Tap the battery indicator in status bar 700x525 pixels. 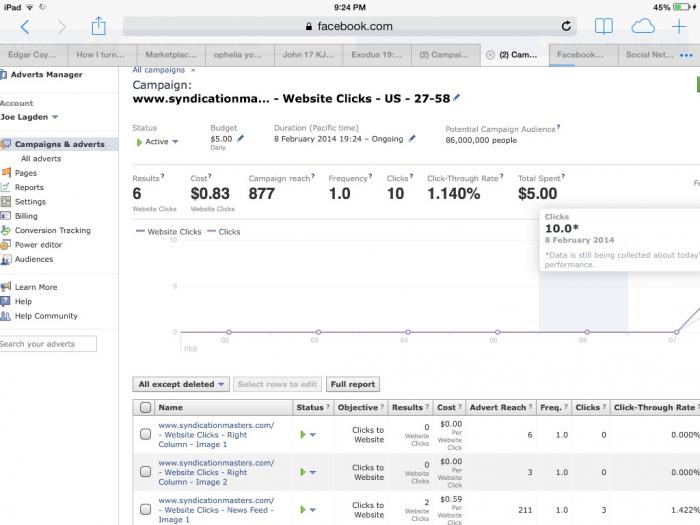click(682, 7)
